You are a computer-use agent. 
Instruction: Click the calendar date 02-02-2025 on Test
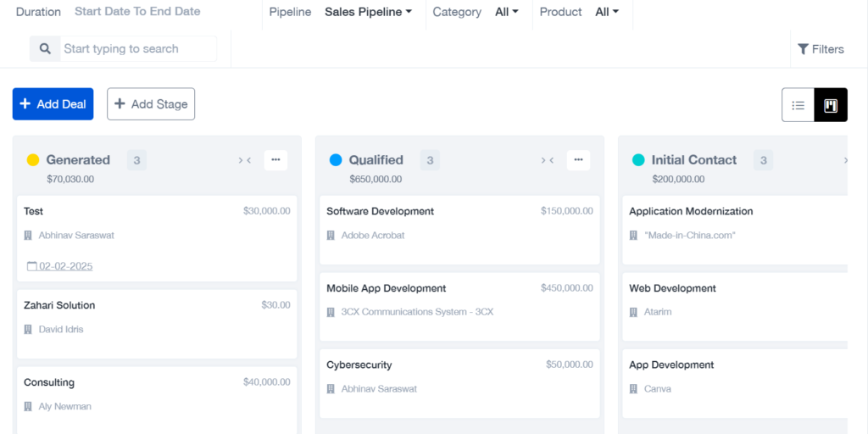click(x=60, y=266)
